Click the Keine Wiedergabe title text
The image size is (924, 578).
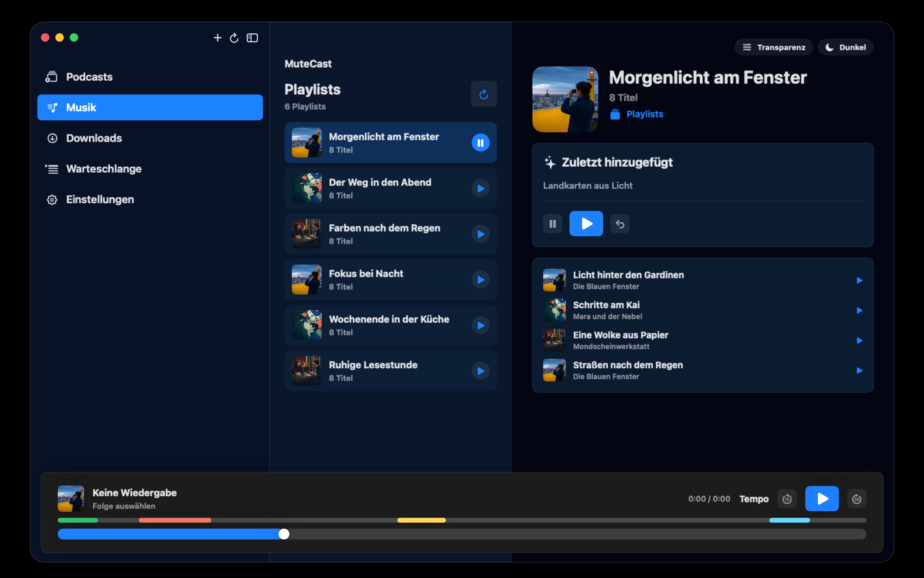coord(134,493)
